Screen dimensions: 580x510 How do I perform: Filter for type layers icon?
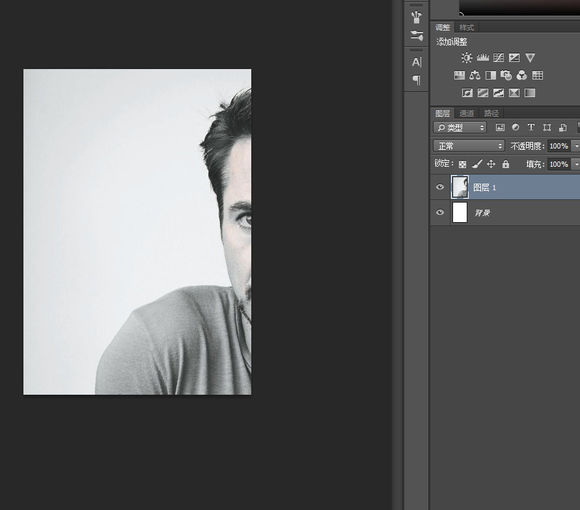click(531, 128)
